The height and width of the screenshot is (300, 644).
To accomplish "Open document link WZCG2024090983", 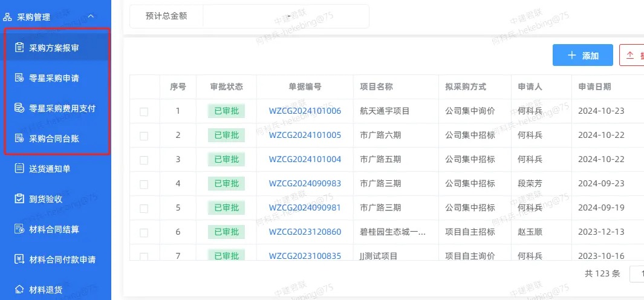I will (305, 183).
